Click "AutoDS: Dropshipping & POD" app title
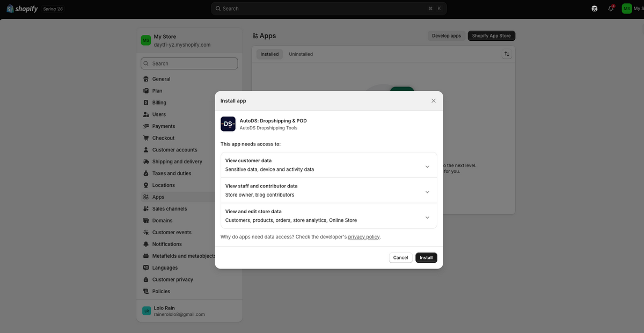This screenshot has height=333, width=644. (x=273, y=121)
